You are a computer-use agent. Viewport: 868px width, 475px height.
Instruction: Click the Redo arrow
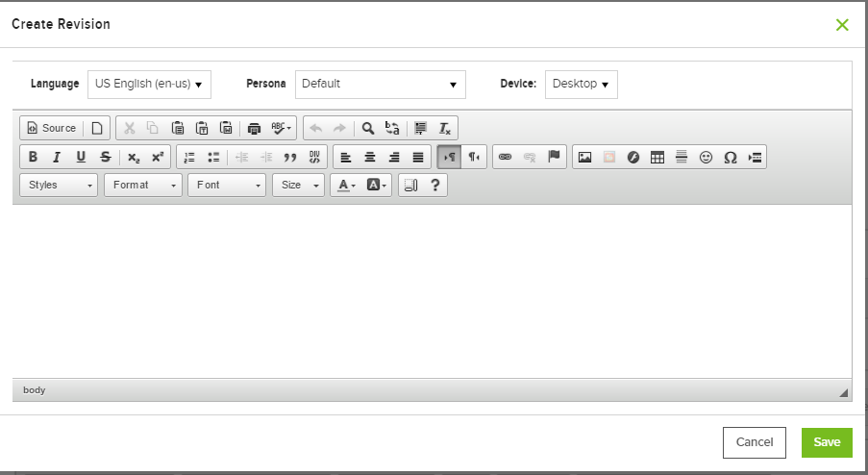pyautogui.click(x=339, y=128)
